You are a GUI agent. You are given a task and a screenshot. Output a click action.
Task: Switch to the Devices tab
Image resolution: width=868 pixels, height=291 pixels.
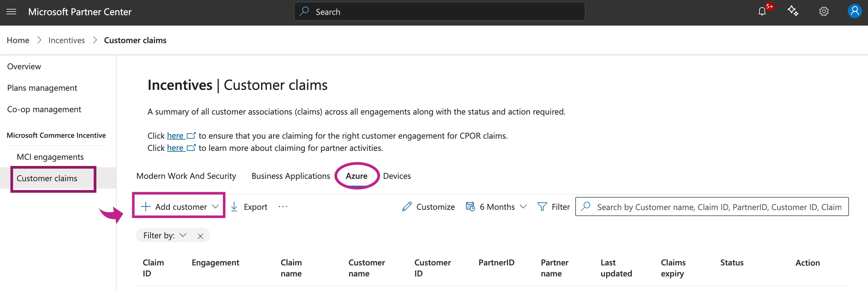(397, 176)
